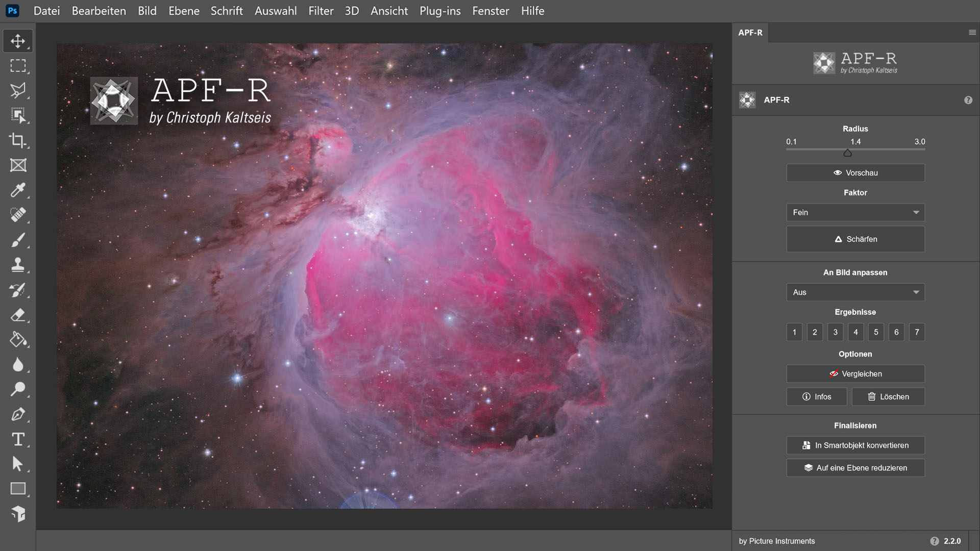
Task: Select the Rectangular Marquee tool
Action: pos(18,66)
